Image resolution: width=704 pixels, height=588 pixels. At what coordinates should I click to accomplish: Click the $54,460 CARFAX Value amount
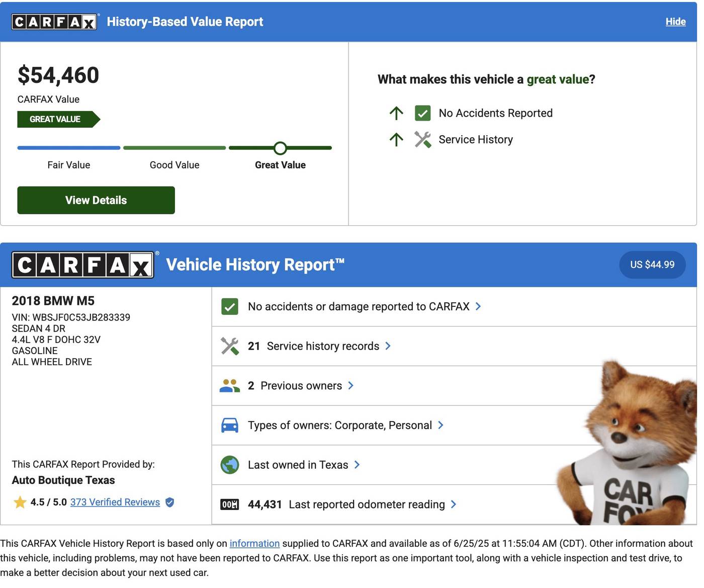coord(58,75)
